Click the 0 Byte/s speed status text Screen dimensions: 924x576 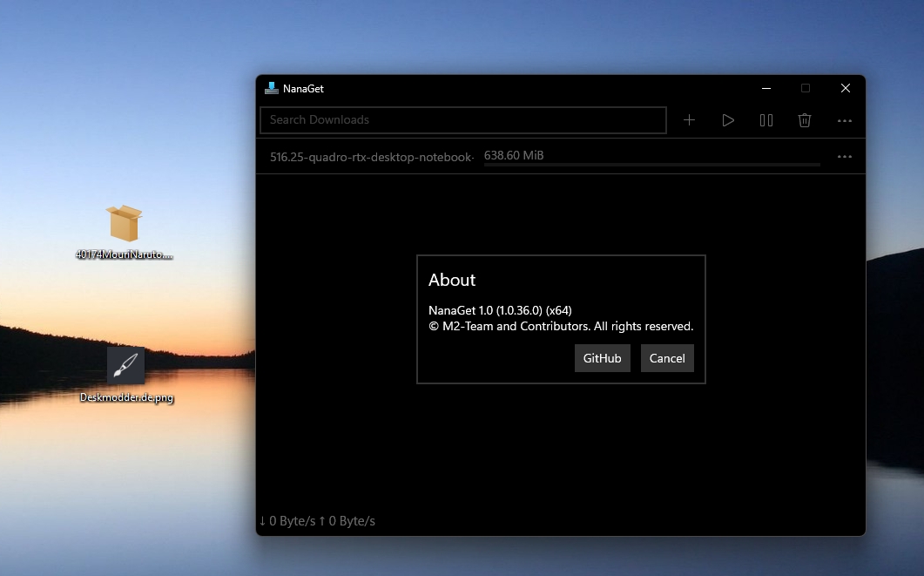click(x=317, y=521)
